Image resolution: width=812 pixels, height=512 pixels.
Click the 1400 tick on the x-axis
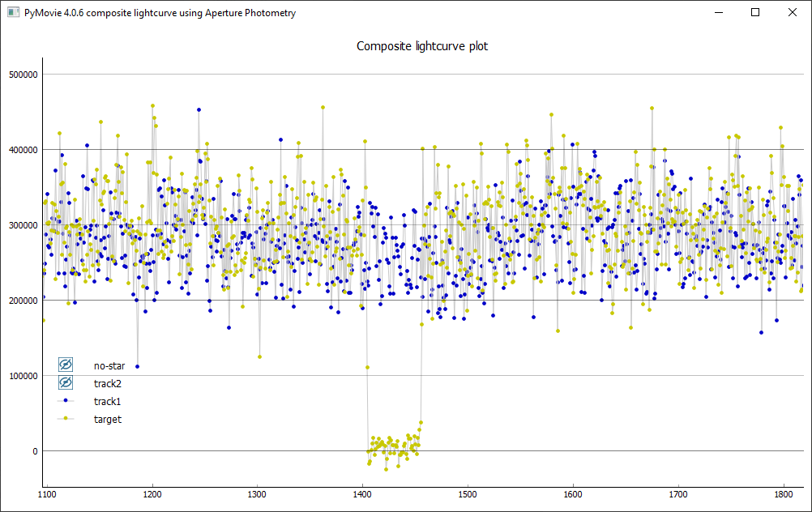pos(362,493)
